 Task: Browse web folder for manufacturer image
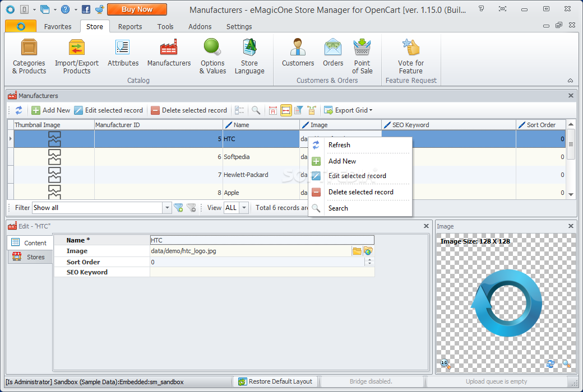coord(368,251)
